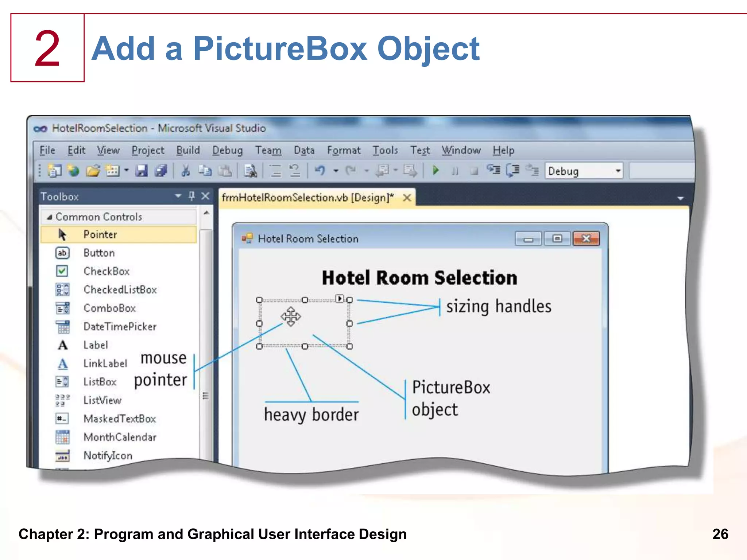Select the Label control in Toolbox
Viewport: 747px width, 560px height.
point(119,345)
